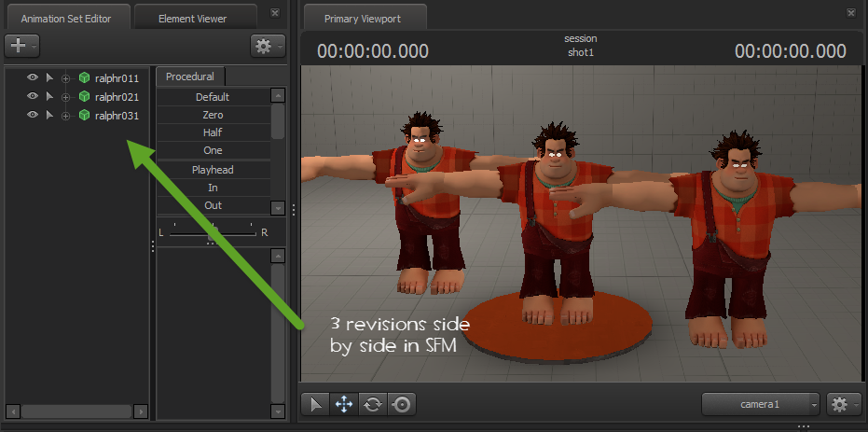Apply the Zero procedural preset
This screenshot has height=432, width=868.
(x=214, y=115)
